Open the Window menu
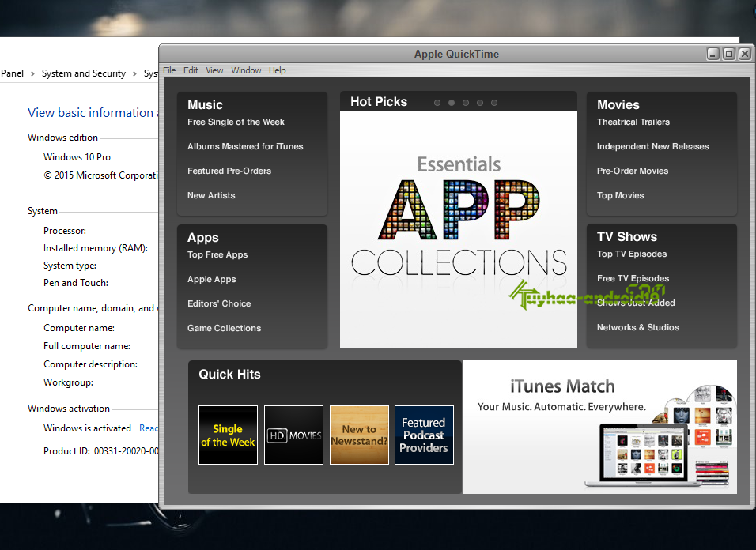This screenshot has height=550, width=756. (x=246, y=70)
